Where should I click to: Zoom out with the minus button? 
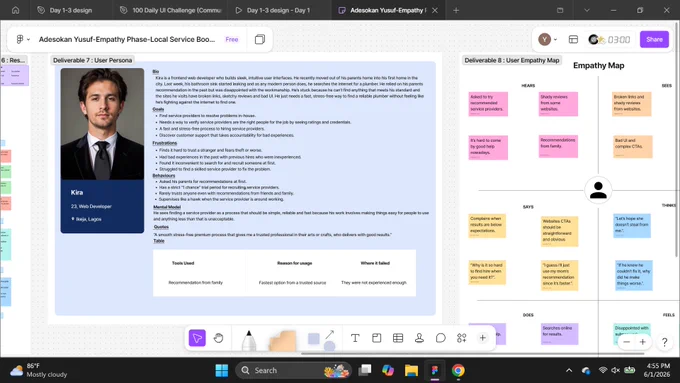pyautogui.click(x=626, y=342)
